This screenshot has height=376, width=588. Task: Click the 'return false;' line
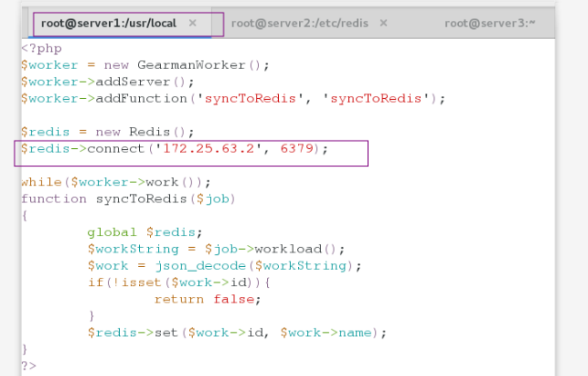pos(207,299)
